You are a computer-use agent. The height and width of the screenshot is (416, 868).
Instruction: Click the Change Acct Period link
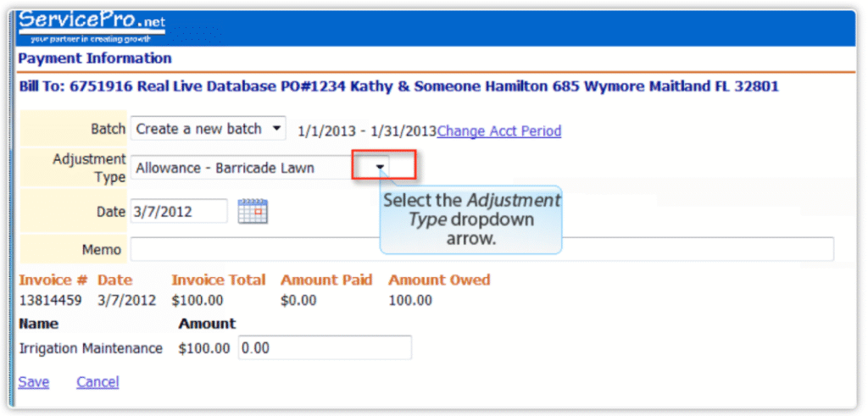pos(498,131)
